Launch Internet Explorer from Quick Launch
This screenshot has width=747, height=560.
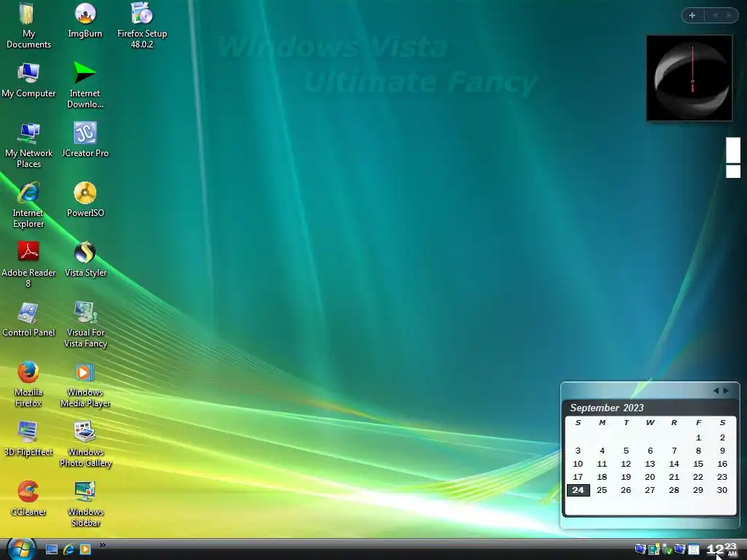(69, 550)
